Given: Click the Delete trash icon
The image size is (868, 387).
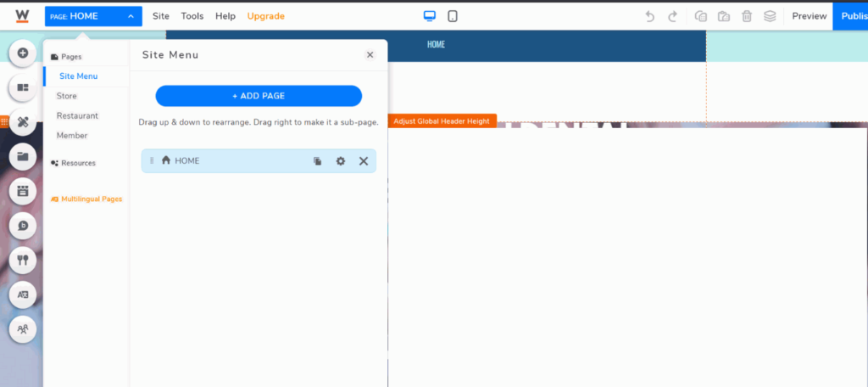Looking at the screenshot, I should tap(747, 17).
